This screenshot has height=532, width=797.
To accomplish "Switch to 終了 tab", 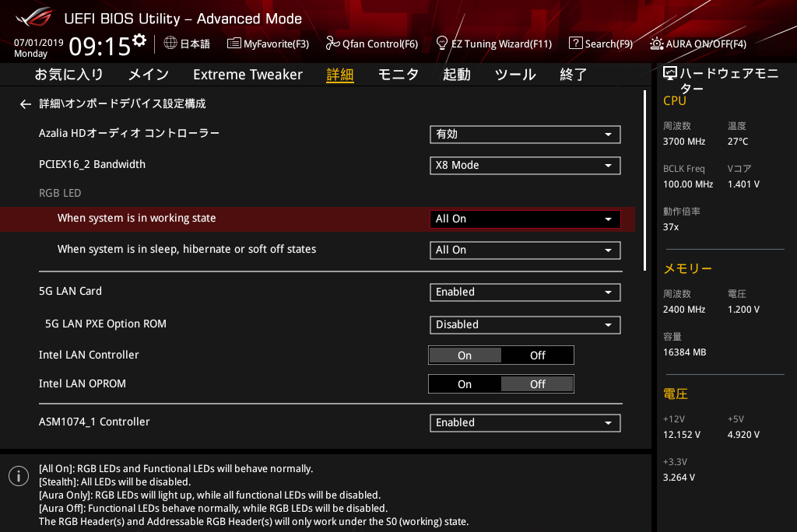I will pos(574,75).
